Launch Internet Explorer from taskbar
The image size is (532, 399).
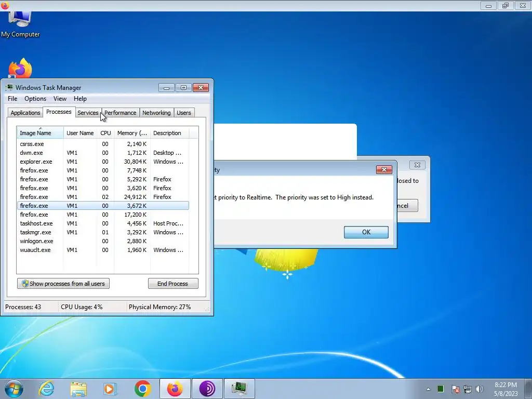pos(46,389)
